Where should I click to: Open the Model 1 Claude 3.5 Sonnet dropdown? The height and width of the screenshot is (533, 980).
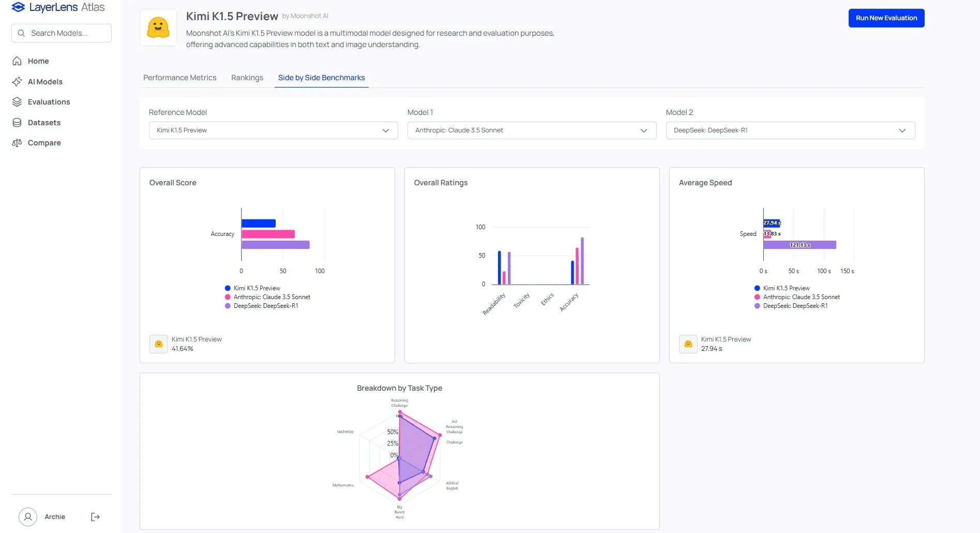click(x=532, y=130)
